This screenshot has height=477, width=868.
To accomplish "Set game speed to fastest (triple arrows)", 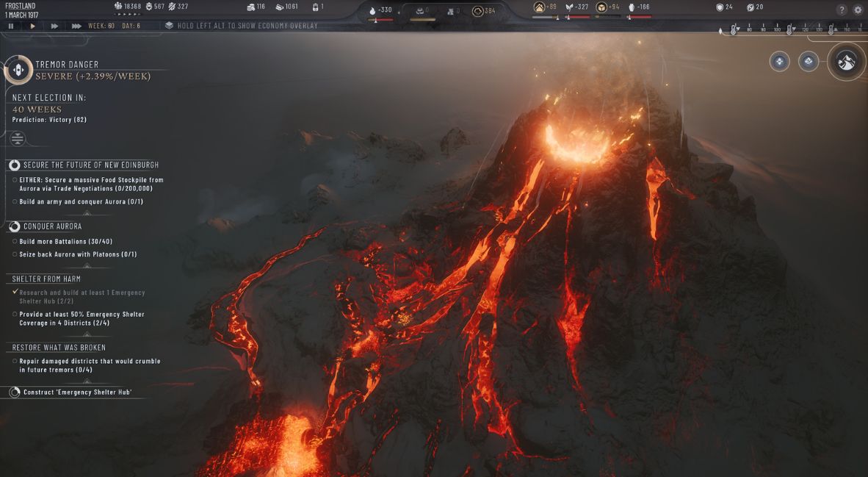I will 76,26.
